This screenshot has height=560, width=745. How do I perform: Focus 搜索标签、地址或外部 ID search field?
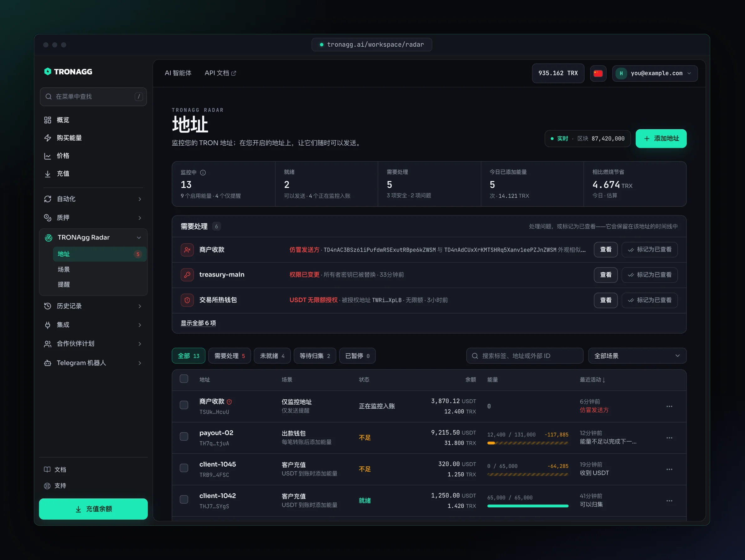pos(525,356)
